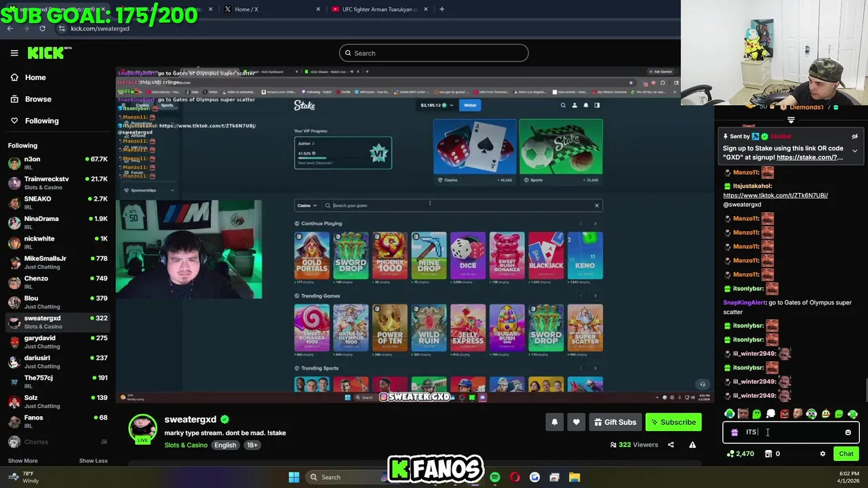Open dariusirl channel in Following list

tap(58, 362)
